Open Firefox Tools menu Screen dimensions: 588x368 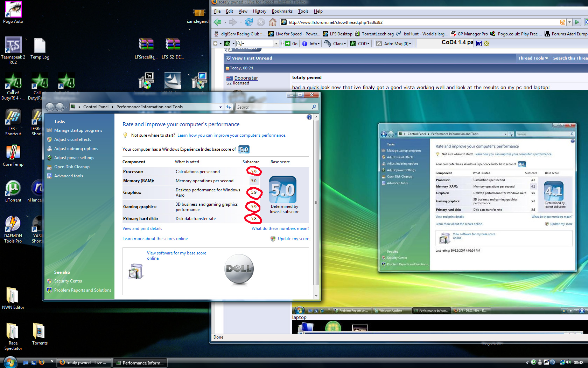[303, 11]
